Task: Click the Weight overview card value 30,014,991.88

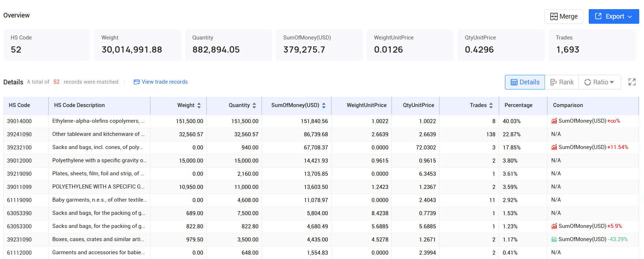Action: click(x=132, y=50)
